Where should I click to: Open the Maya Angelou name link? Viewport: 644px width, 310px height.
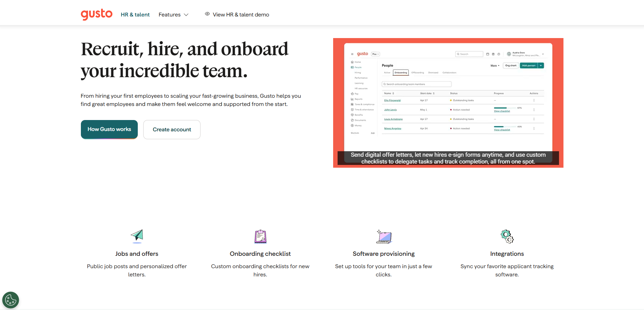(x=393, y=129)
